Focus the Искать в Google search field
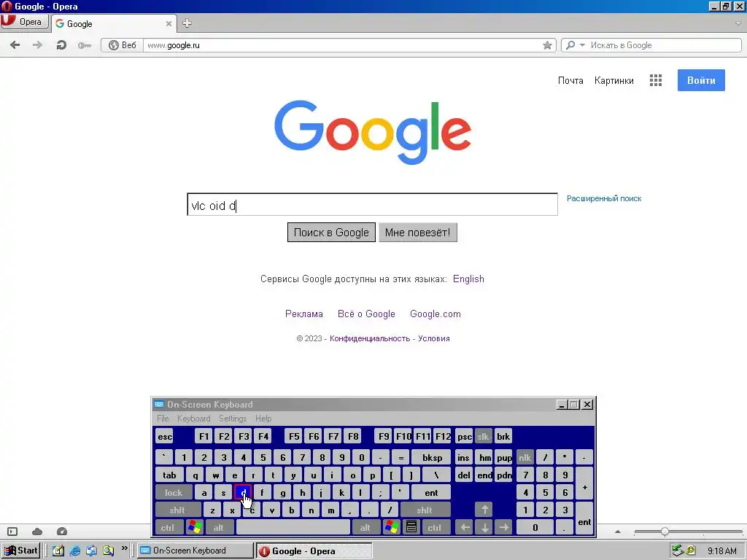This screenshot has height=560, width=747. click(665, 45)
